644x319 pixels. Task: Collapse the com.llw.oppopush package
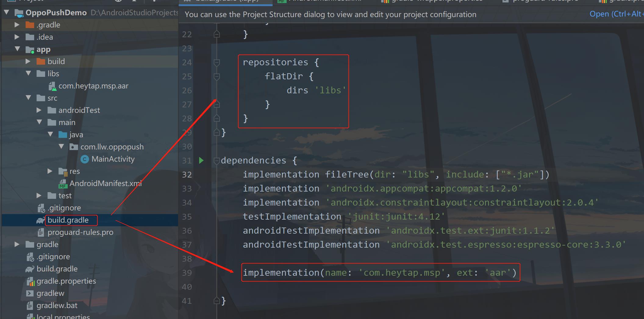(61, 146)
